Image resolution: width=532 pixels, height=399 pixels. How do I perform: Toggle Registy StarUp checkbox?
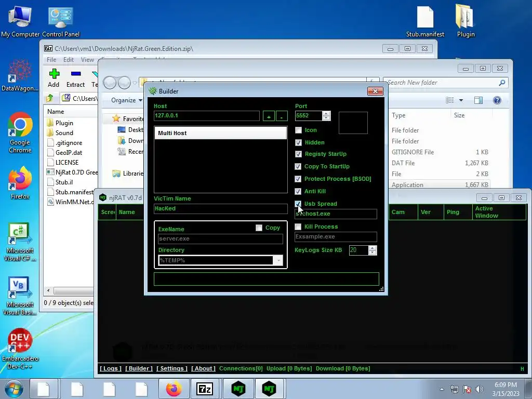(x=298, y=154)
